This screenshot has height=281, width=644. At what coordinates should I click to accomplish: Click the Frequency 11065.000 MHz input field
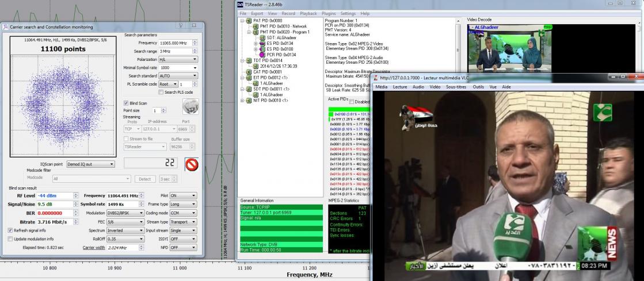pyautogui.click(x=176, y=43)
